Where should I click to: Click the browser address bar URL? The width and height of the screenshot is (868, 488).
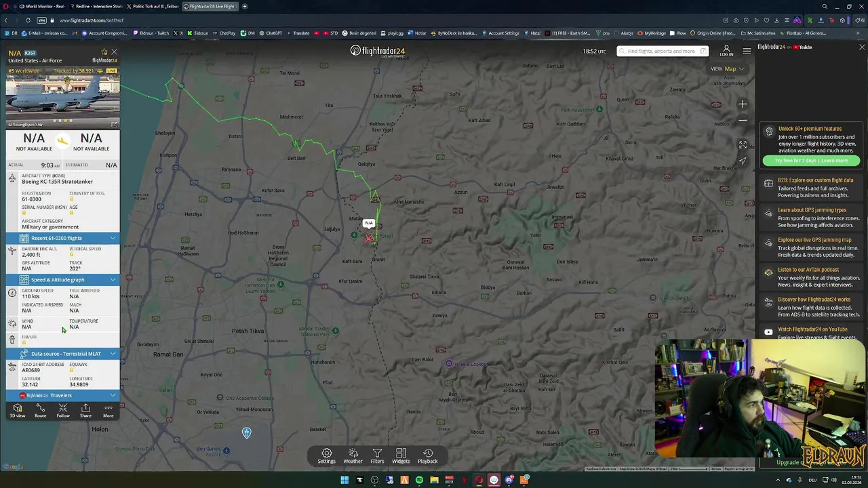pos(91,20)
